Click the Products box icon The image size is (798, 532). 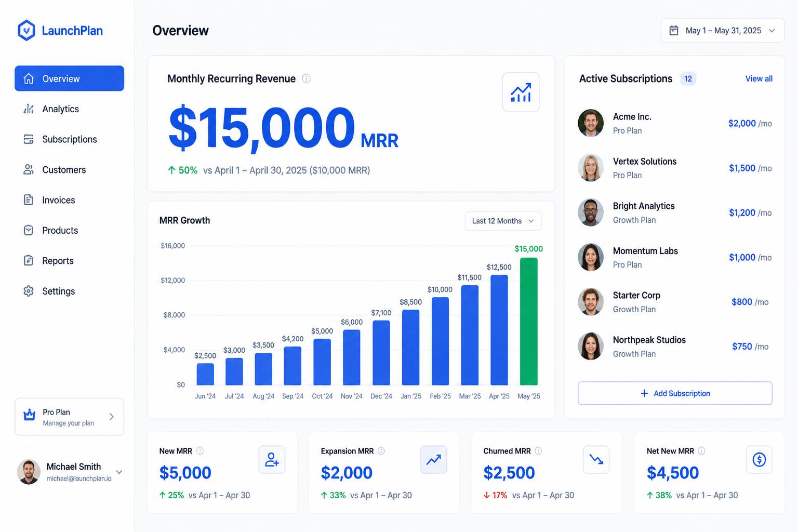(x=29, y=230)
